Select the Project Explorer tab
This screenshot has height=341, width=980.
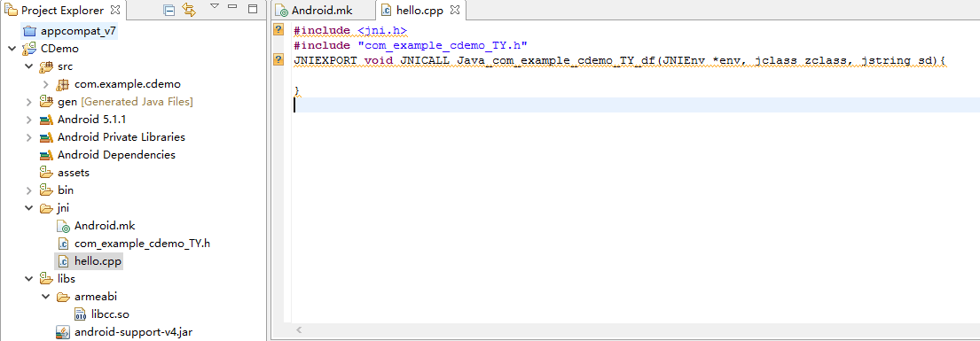[62, 10]
